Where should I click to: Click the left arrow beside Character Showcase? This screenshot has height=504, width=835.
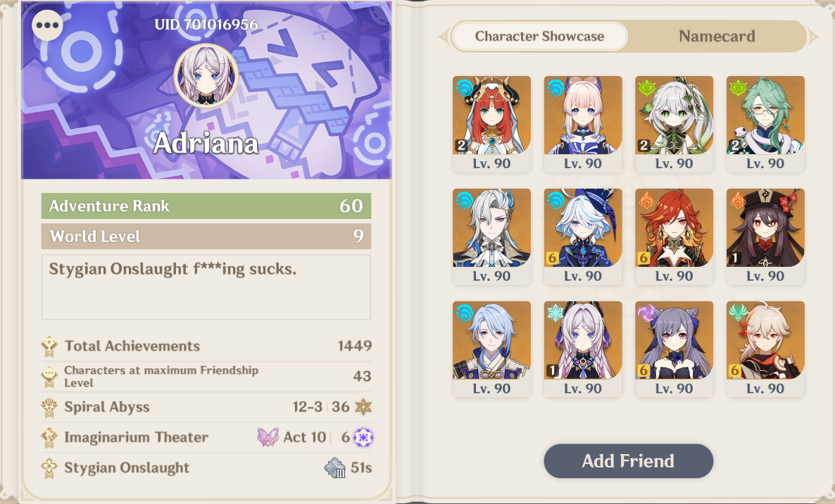pos(443,37)
